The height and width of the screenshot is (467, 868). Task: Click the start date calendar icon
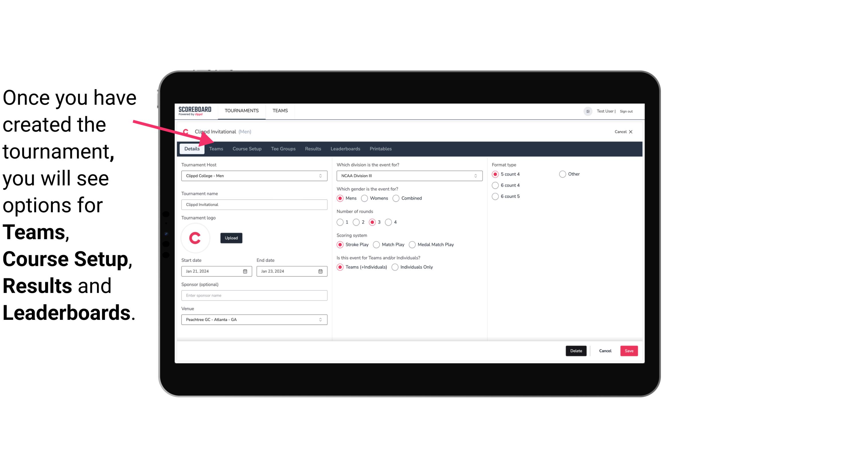246,271
